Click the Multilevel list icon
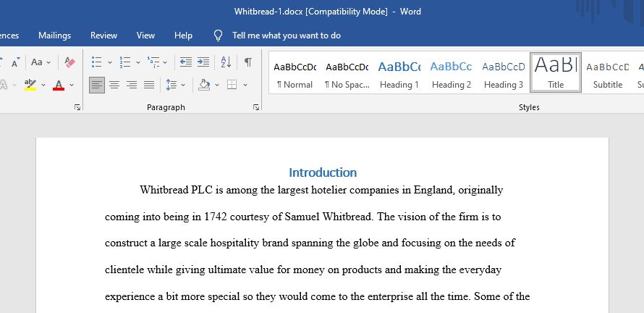The image size is (644, 313). (x=153, y=62)
